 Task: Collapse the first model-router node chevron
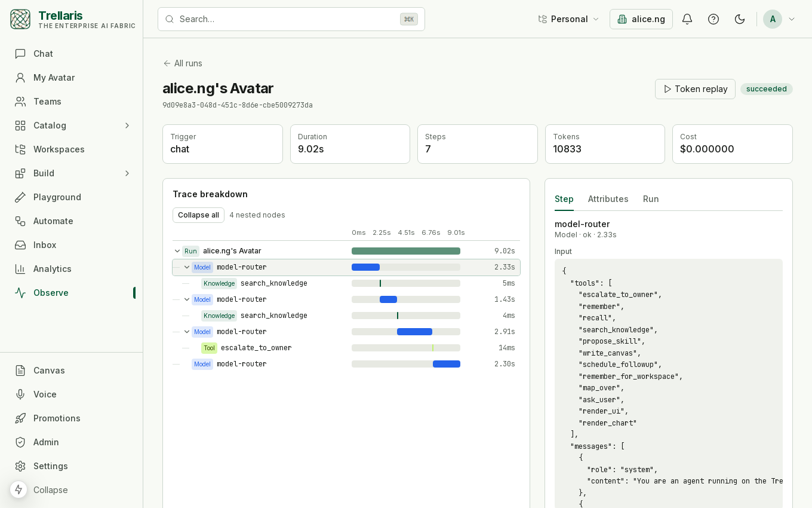187,267
